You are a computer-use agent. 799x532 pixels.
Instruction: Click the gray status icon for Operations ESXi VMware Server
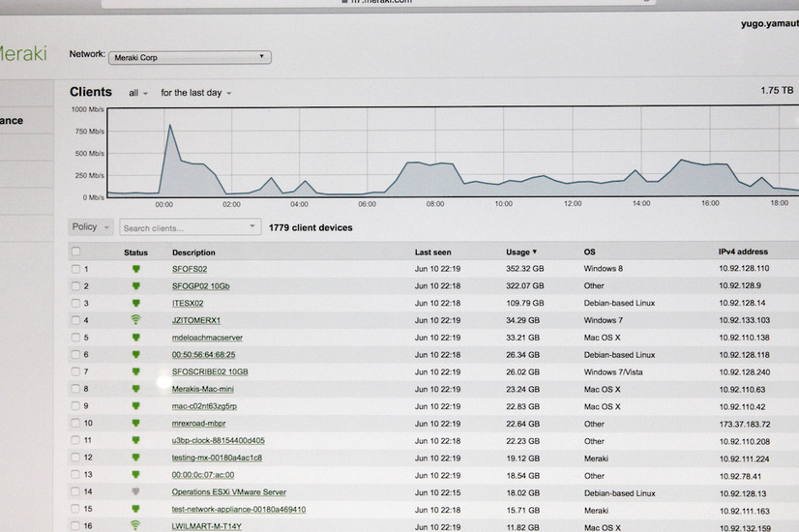(135, 492)
